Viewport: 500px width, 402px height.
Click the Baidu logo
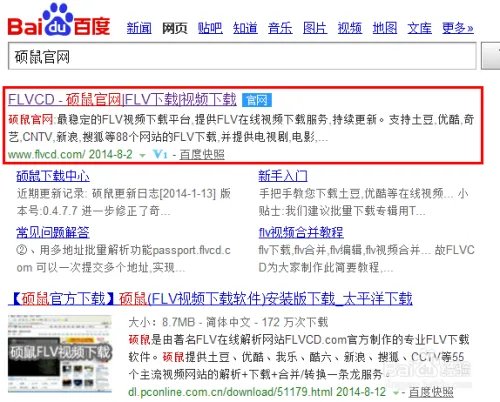(x=59, y=20)
